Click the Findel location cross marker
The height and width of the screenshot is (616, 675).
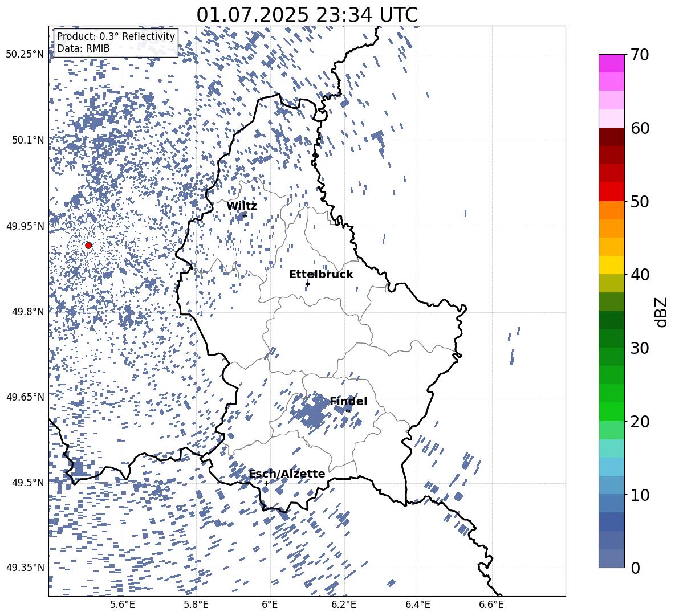pyautogui.click(x=348, y=411)
